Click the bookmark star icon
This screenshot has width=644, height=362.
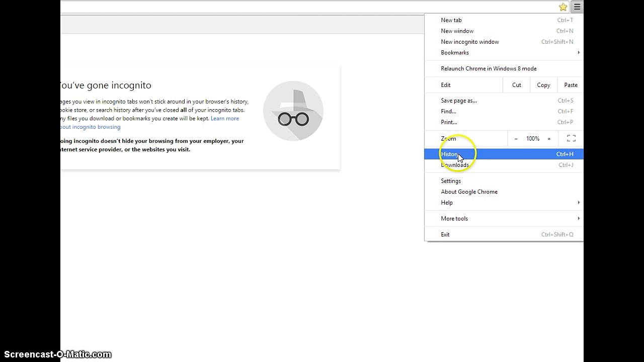(563, 7)
